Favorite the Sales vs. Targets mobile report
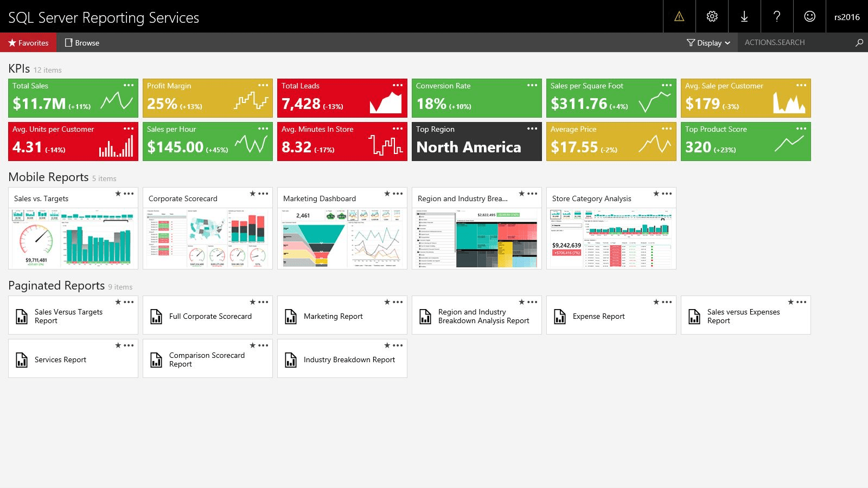 pos(118,192)
